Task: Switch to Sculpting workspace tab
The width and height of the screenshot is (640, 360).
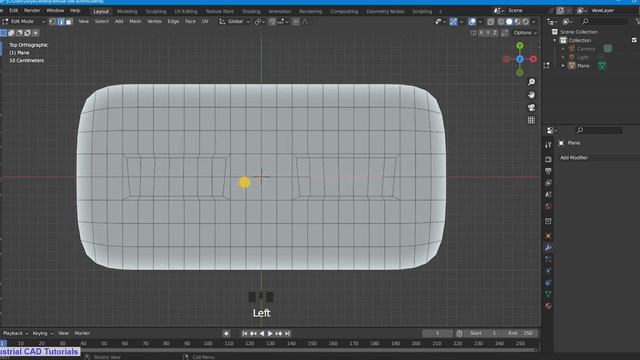Action: [x=156, y=11]
